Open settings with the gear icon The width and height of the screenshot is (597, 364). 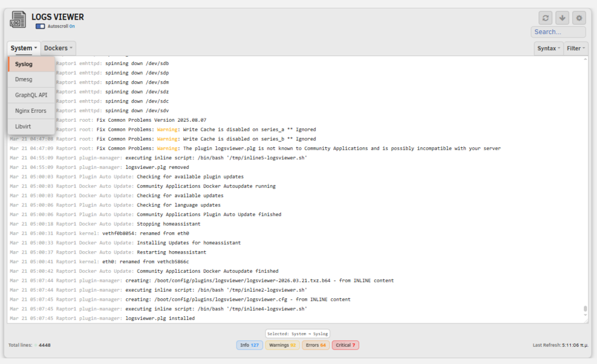click(x=579, y=18)
